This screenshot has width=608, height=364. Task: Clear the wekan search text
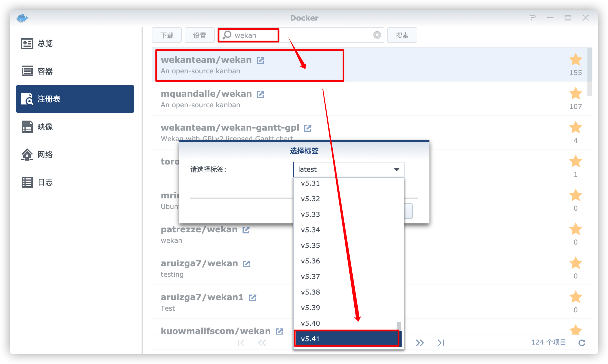(x=377, y=35)
